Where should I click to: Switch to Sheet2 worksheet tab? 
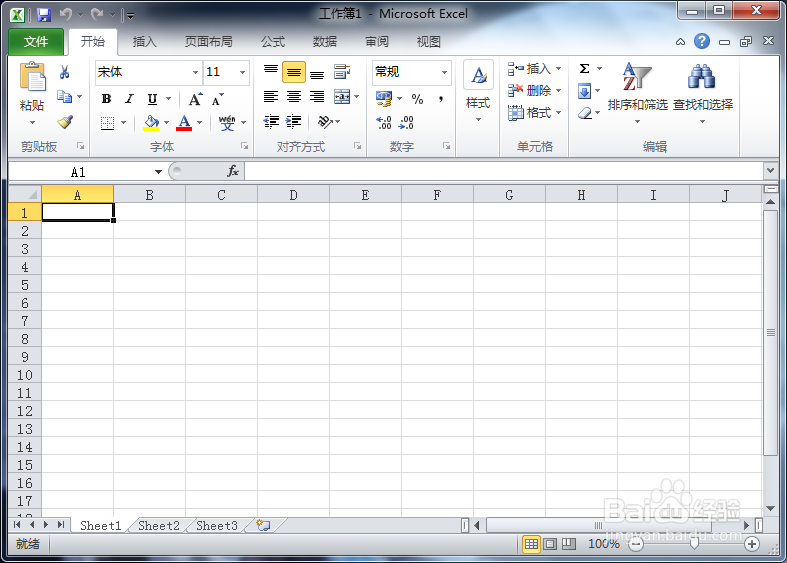[159, 525]
